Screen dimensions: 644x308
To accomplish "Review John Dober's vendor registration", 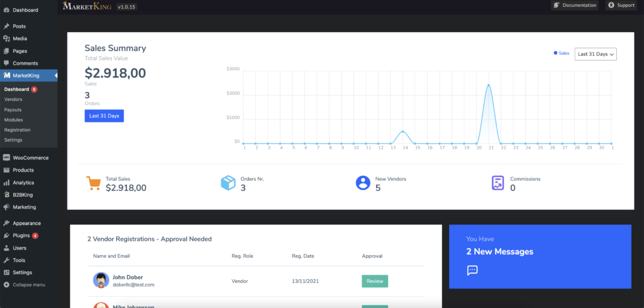I will click(375, 282).
